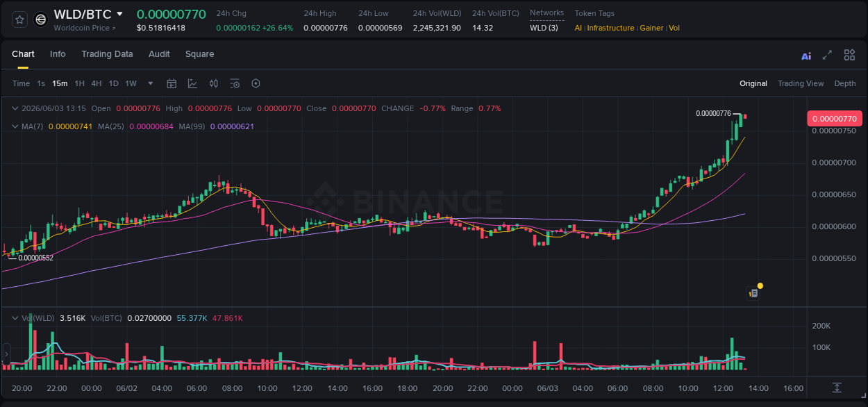This screenshot has width=868, height=407.
Task: Open the Square tab
Action: click(199, 54)
